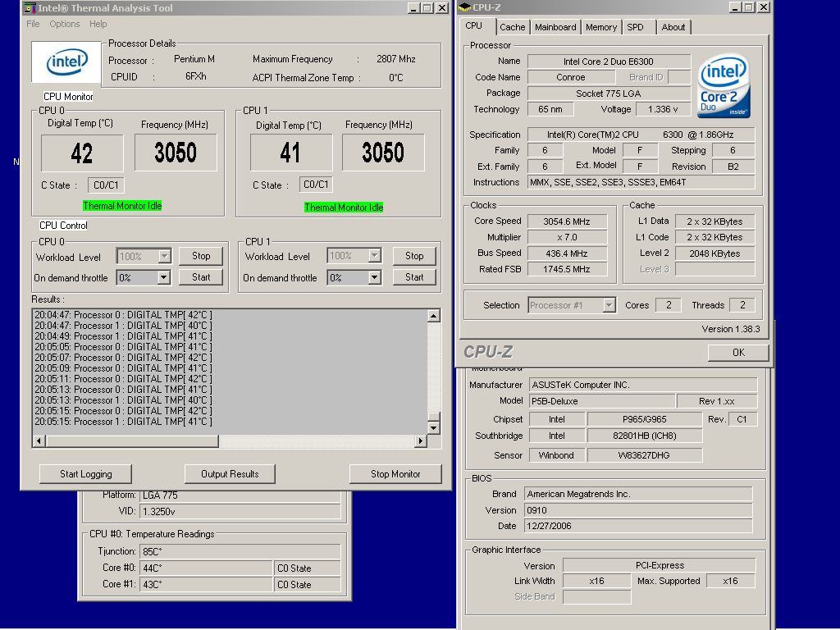
Task: Click the P5B-Deluxe model field in Mainboard window
Action: tap(602, 401)
